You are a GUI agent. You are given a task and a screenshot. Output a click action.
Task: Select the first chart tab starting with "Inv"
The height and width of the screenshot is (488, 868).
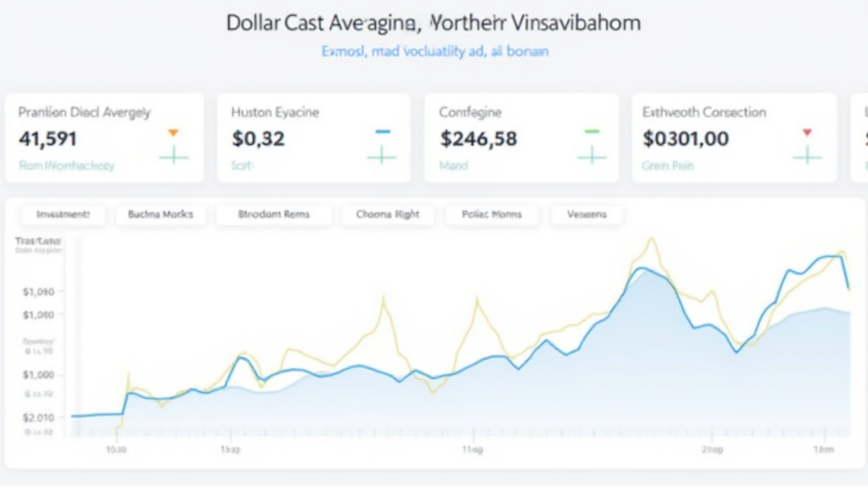(64, 214)
